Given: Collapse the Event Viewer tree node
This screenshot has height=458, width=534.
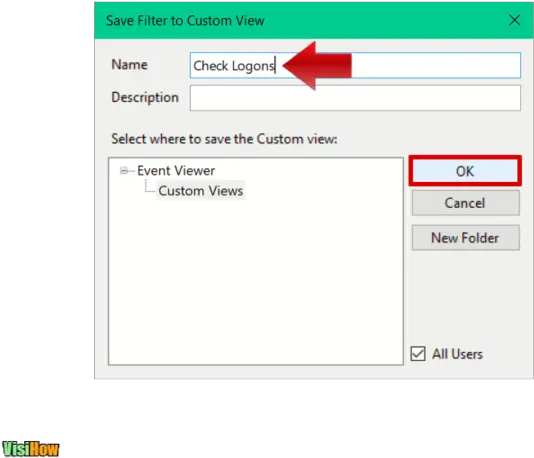Looking at the screenshot, I should pos(124,171).
